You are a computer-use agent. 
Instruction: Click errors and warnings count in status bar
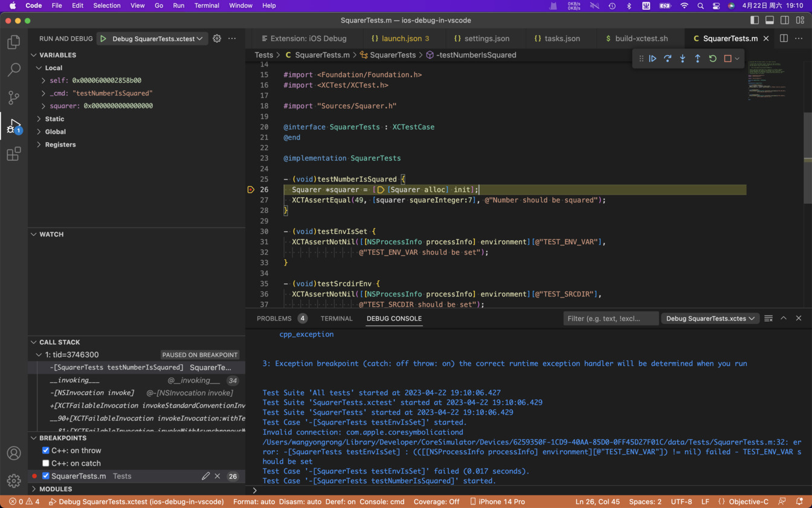pos(24,501)
